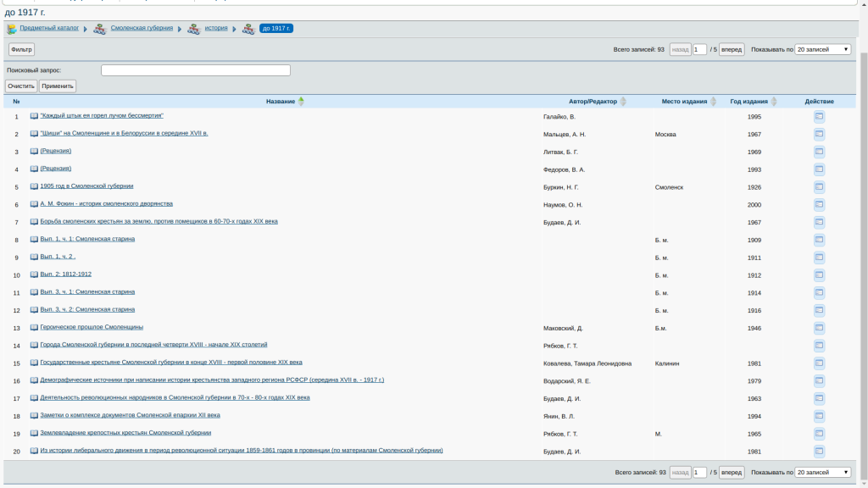Click the action icon for row 1
The height and width of the screenshot is (488, 868).
[819, 117]
